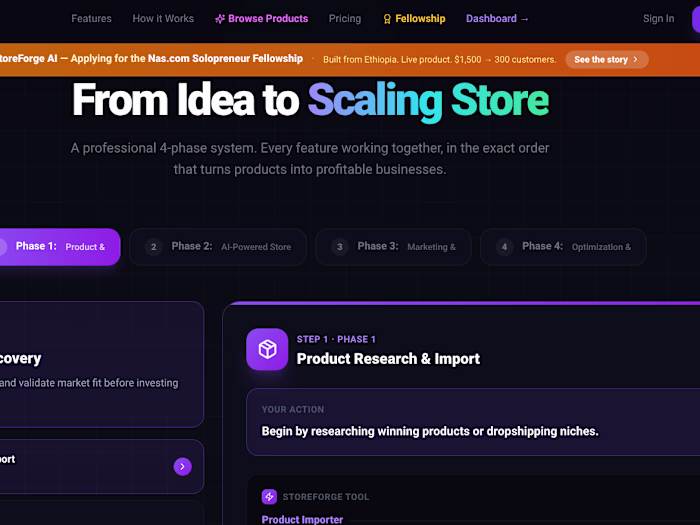Click the award ribbon icon beside Fellowship
The image size is (700, 525).
click(387, 19)
